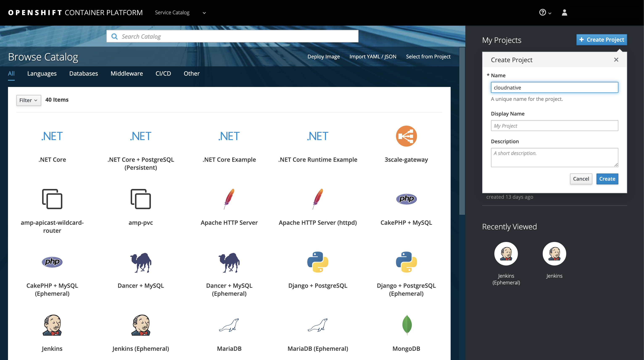
Task: Click the MongoDB label
Action: click(x=406, y=348)
